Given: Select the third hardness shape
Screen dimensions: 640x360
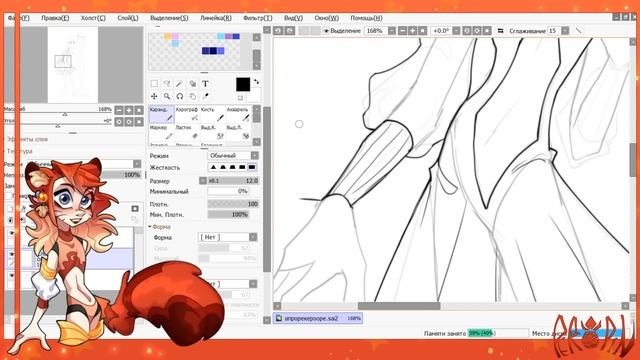Looking at the screenshot, I should (x=233, y=167).
